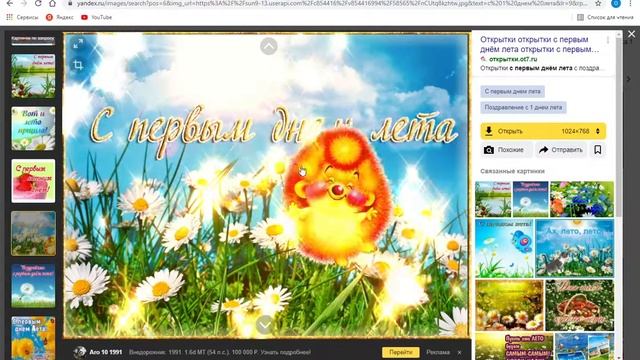Show previous image with the up chevron
Image resolution: width=640 pixels, height=360 pixels.
coord(269,46)
